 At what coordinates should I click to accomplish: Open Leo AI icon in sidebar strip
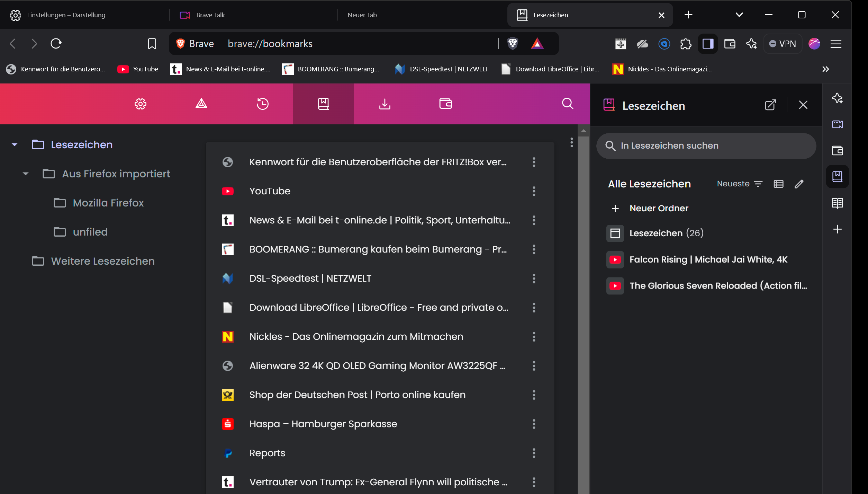838,98
